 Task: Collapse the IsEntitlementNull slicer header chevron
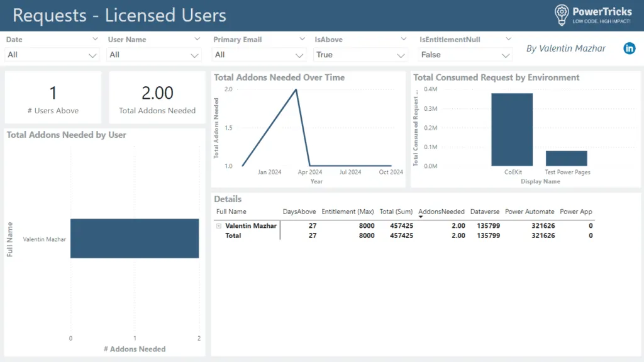pos(508,39)
